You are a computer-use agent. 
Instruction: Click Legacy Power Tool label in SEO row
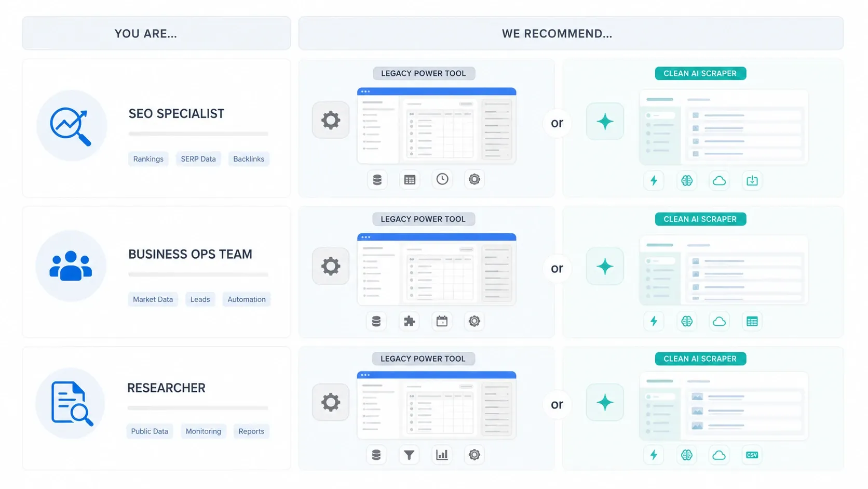click(x=424, y=73)
